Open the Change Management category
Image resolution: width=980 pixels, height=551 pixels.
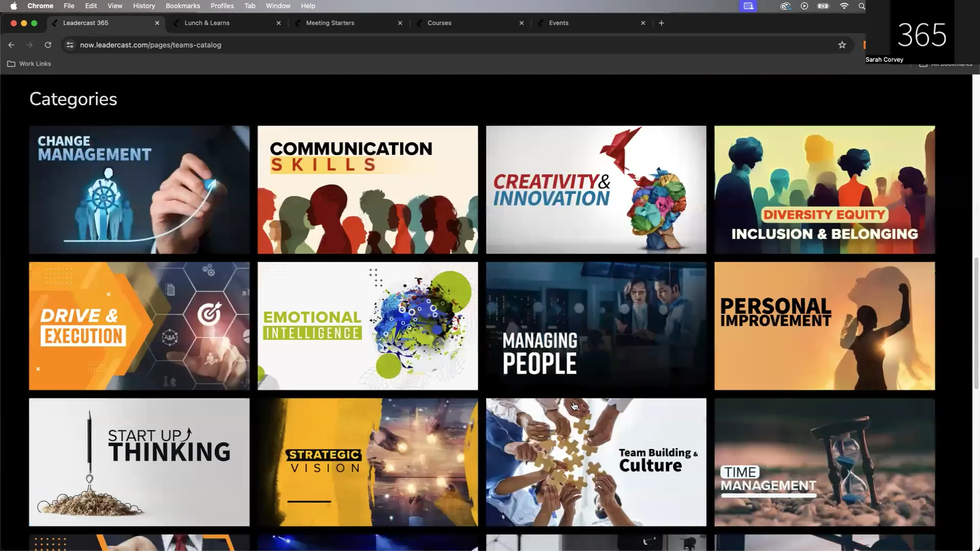click(x=139, y=190)
